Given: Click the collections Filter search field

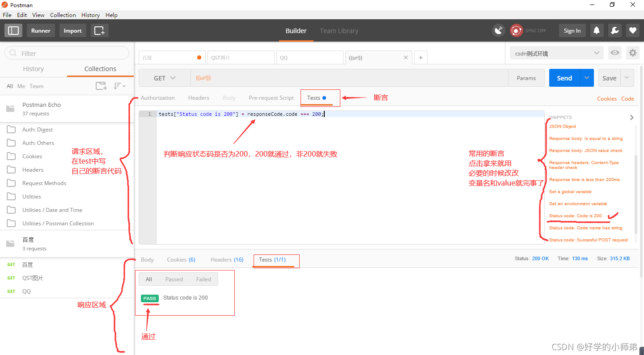Looking at the screenshot, I should [67, 53].
